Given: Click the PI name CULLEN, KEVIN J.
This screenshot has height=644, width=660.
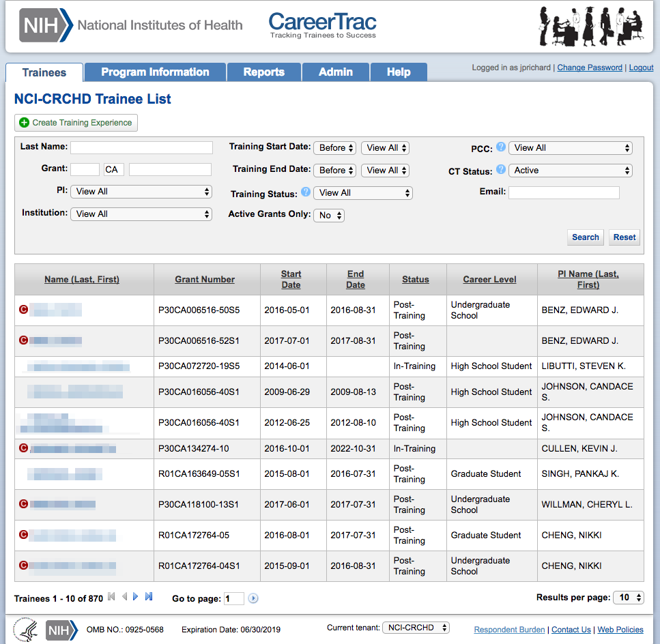Looking at the screenshot, I should pyautogui.click(x=579, y=449).
